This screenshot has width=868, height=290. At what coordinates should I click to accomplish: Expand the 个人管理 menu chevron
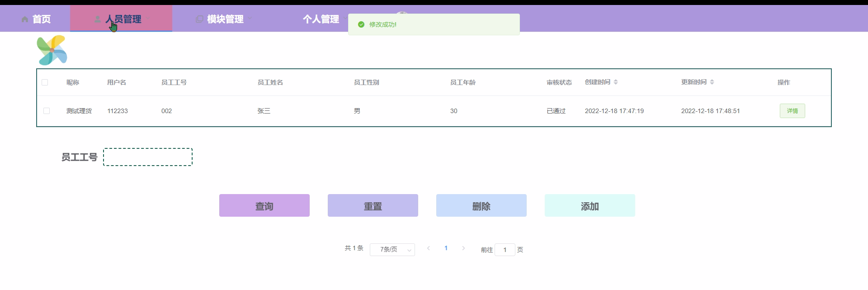[345, 19]
